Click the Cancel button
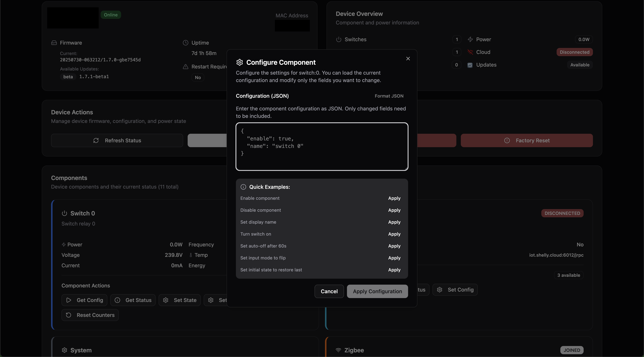This screenshot has width=644, height=357. 329,292
